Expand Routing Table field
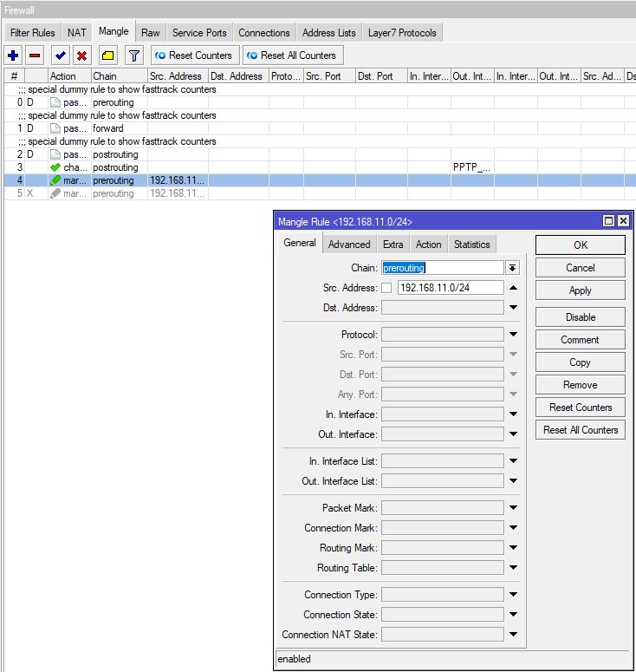This screenshot has width=636, height=672. tap(513, 567)
